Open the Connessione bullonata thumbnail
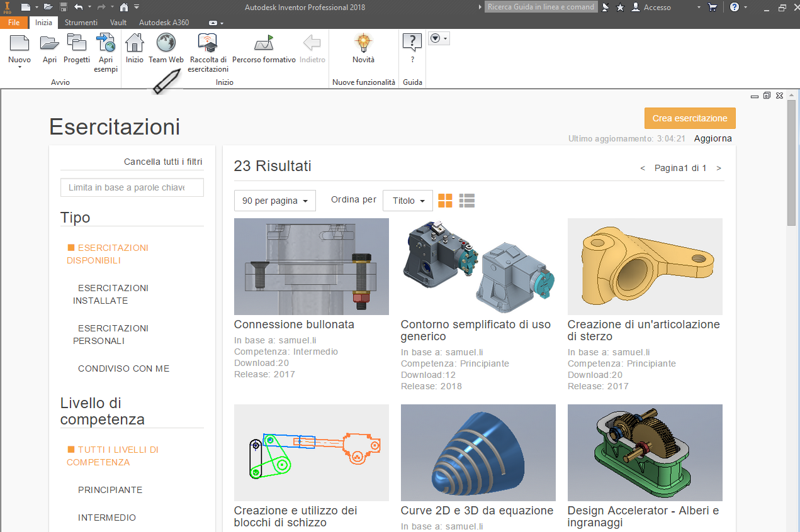Screen dimensions: 800x532 coord(312,267)
